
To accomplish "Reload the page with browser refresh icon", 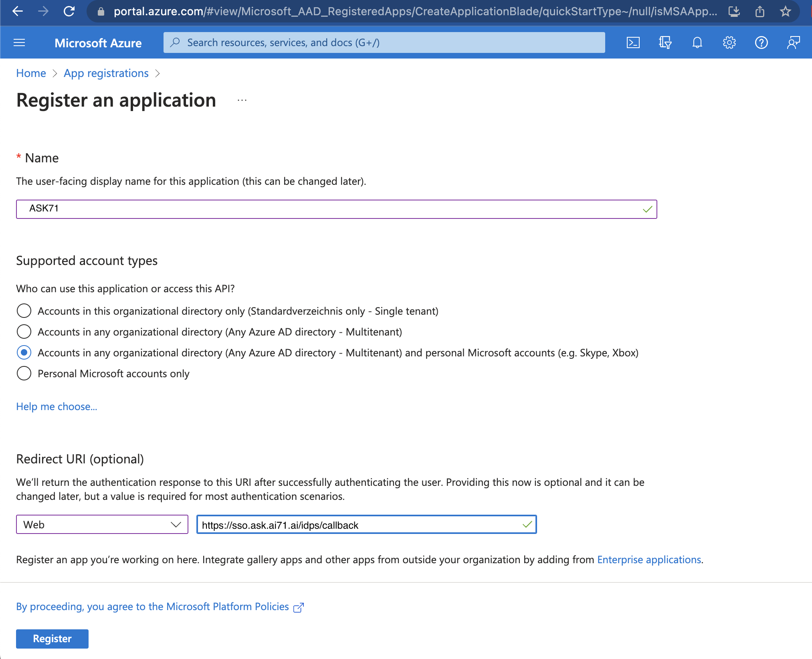I will 69,11.
